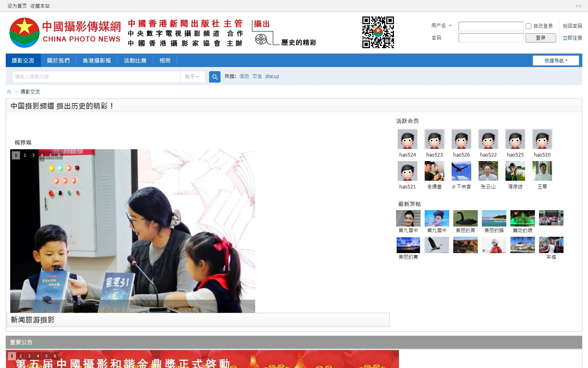Screen dimensions: 588x368
Task: Switch 视界观 slideshow to slide 6
Action: pyautogui.click(x=59, y=155)
